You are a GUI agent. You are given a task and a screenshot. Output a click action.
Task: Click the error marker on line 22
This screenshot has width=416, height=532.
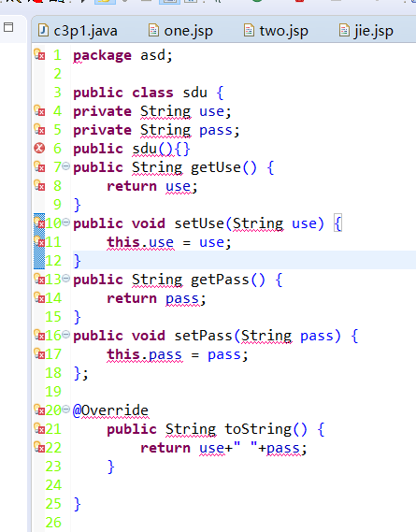tap(39, 448)
